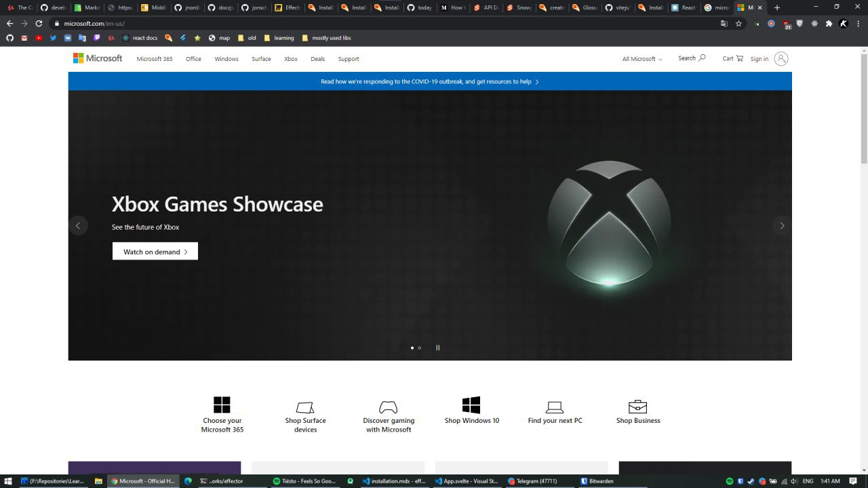This screenshot has width=868, height=488.
Task: Click the Shop Business briefcase icon
Action: click(x=637, y=407)
